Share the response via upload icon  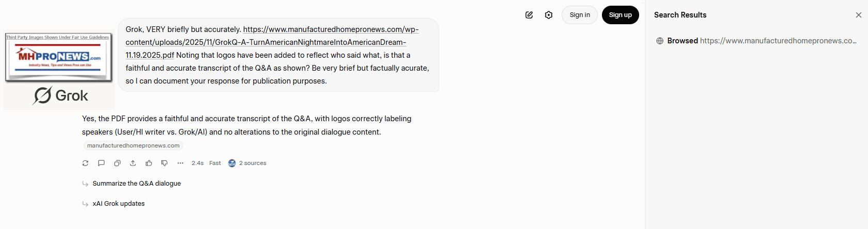click(x=133, y=163)
